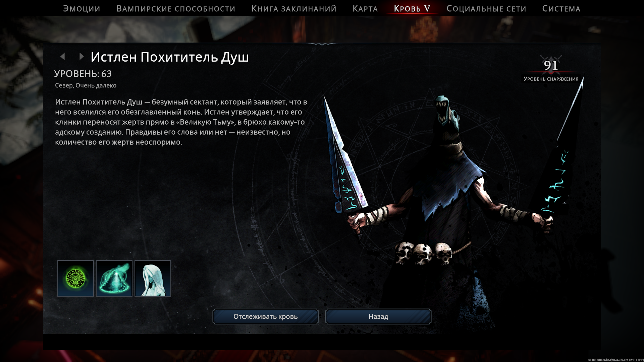Open the Социальные сети tab

(x=486, y=9)
